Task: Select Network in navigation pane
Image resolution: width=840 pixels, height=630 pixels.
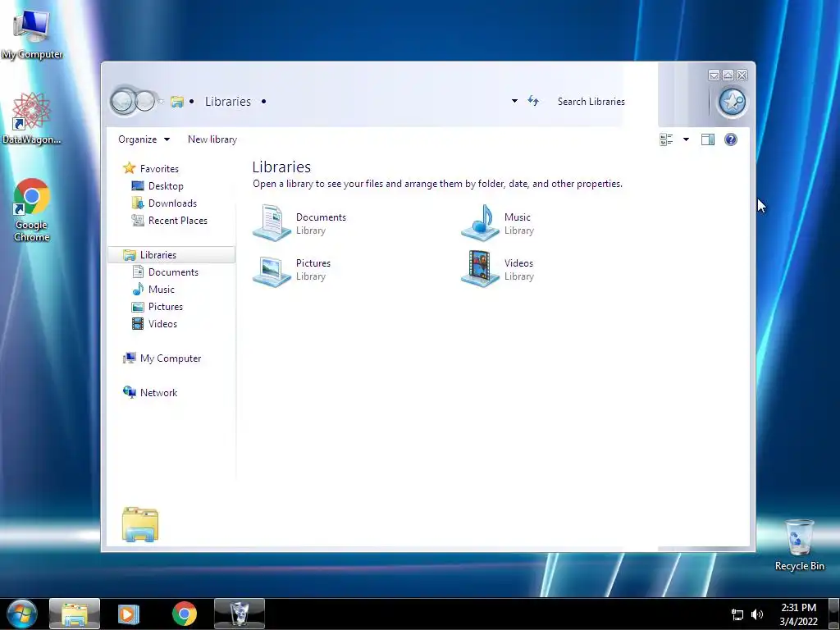Action: click(158, 393)
